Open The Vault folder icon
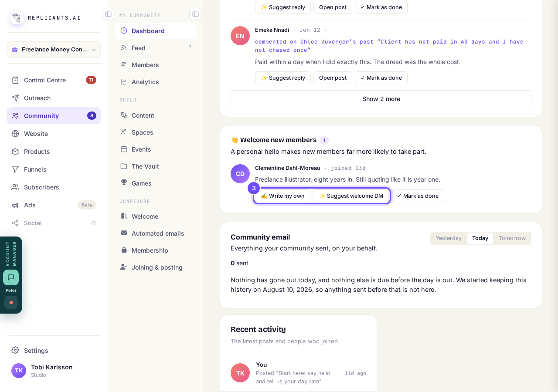The width and height of the screenshot is (558, 392). [124, 166]
